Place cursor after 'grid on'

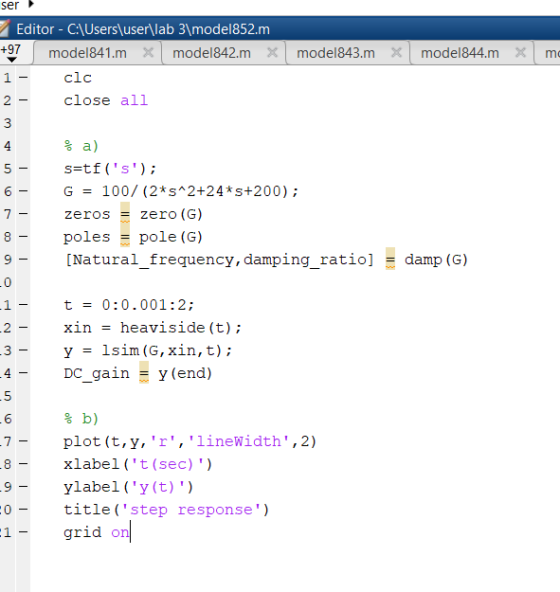(x=131, y=532)
